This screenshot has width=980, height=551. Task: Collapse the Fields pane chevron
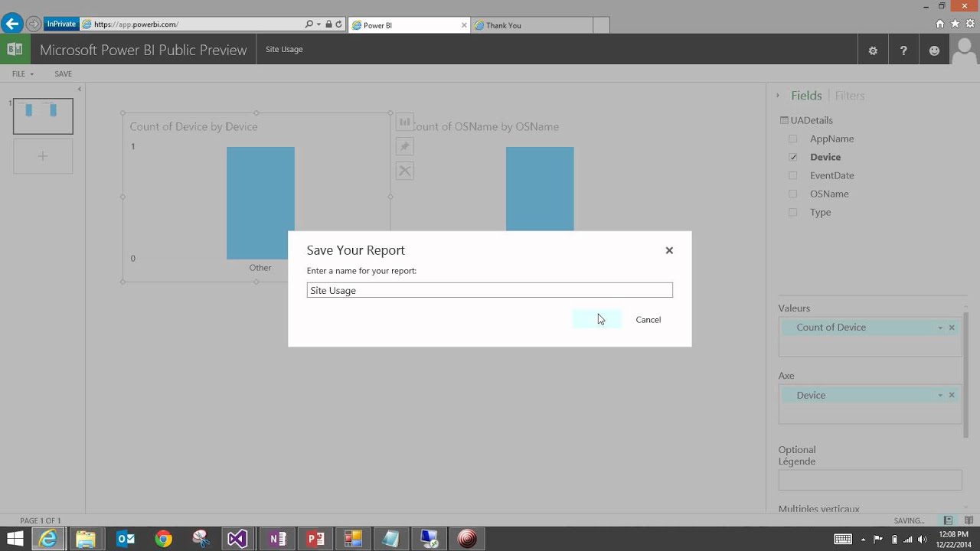(778, 96)
